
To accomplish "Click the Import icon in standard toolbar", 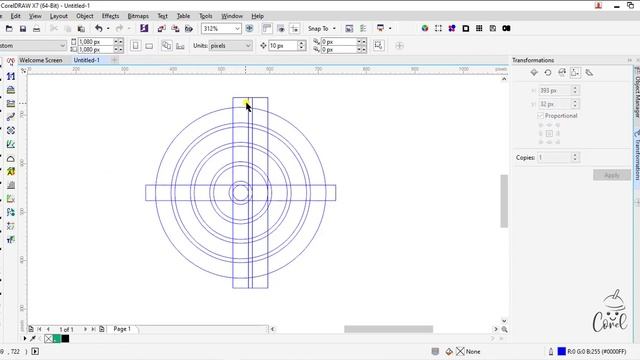I will (162, 29).
